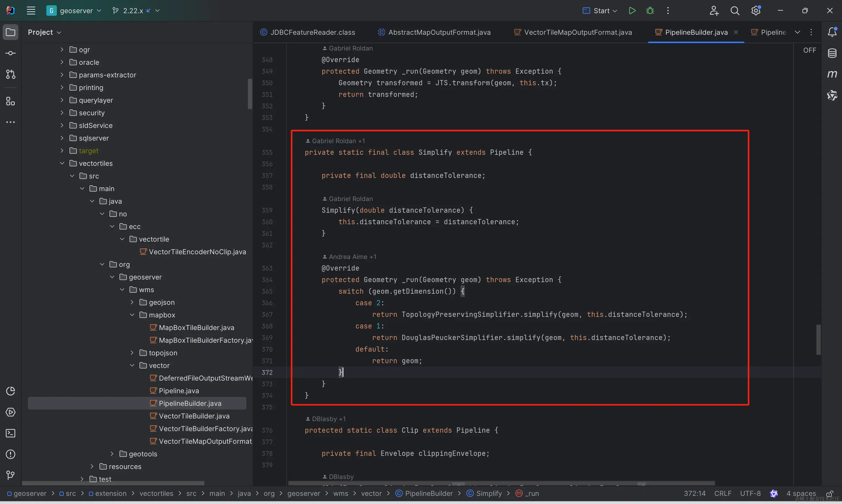Open the Project view dropdown
The height and width of the screenshot is (504, 842).
(45, 32)
